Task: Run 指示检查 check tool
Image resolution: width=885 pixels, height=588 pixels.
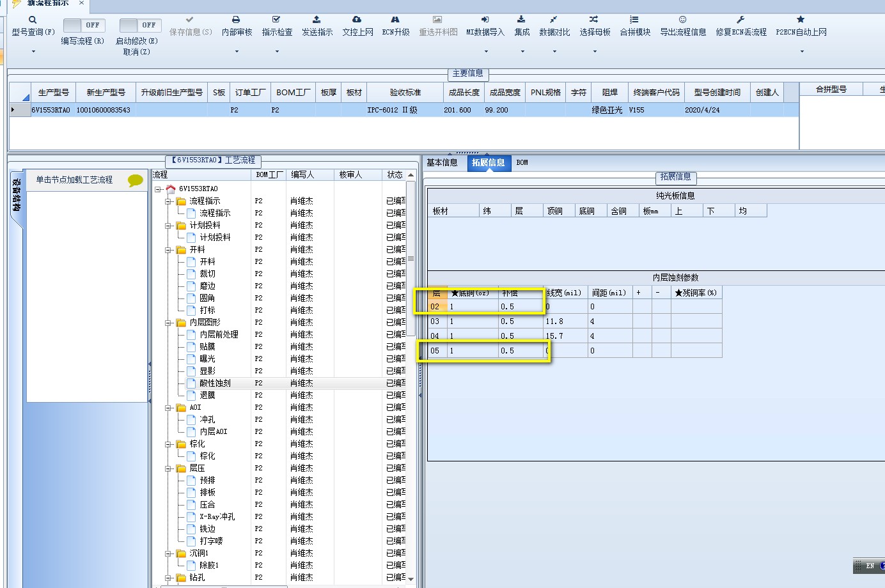Action: [276, 20]
